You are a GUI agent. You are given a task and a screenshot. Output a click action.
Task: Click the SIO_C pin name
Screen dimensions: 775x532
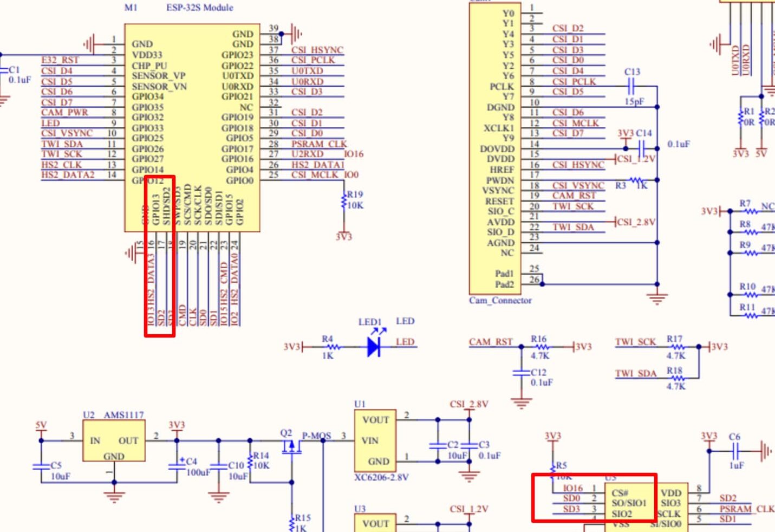(501, 211)
